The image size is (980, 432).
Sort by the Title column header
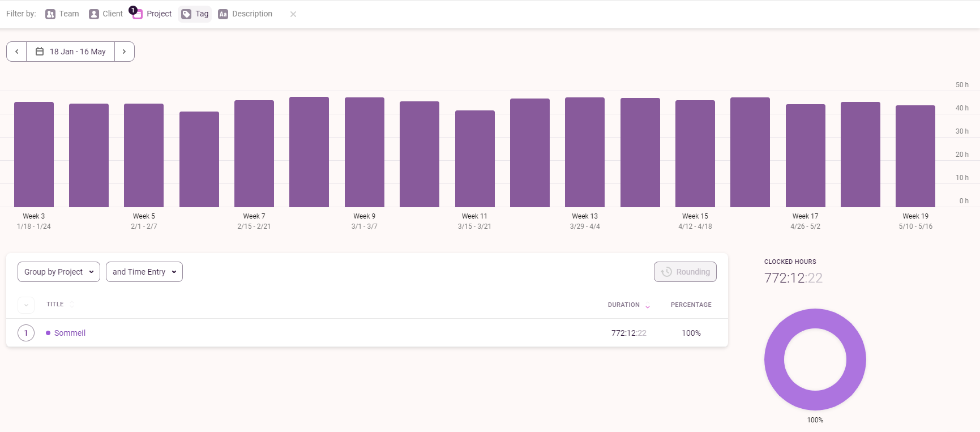pos(55,305)
